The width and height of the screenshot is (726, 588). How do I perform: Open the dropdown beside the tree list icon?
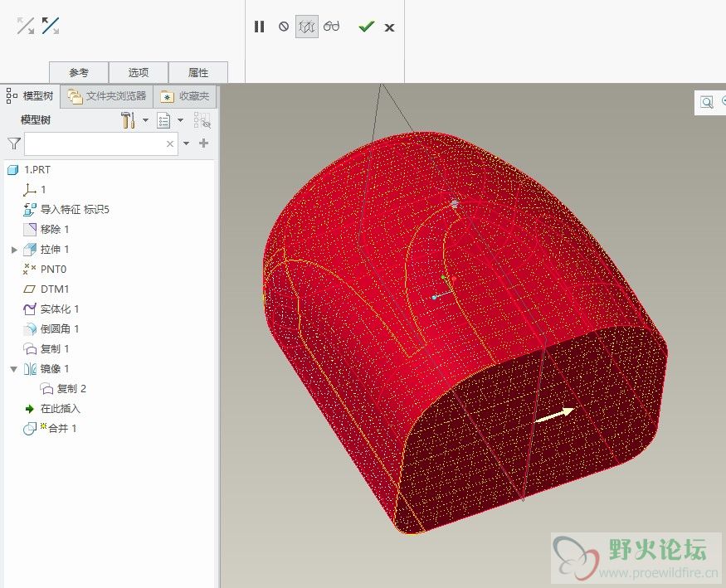click(181, 120)
